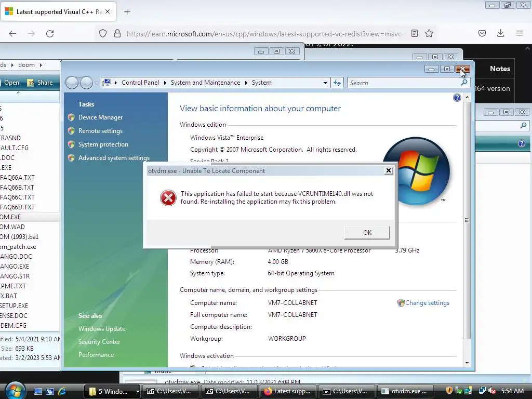Expand arrow after doom breadcrumb
Screen dimensions: 532x399
click(x=41, y=65)
